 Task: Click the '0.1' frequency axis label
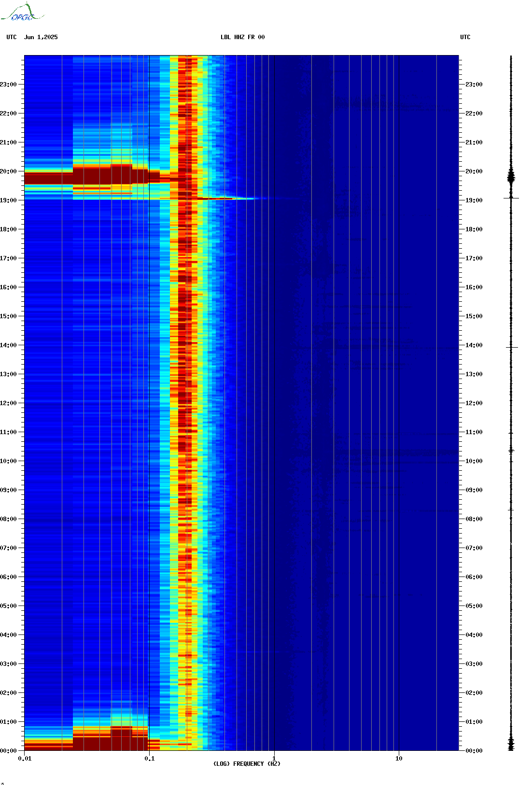pyautogui.click(x=150, y=759)
